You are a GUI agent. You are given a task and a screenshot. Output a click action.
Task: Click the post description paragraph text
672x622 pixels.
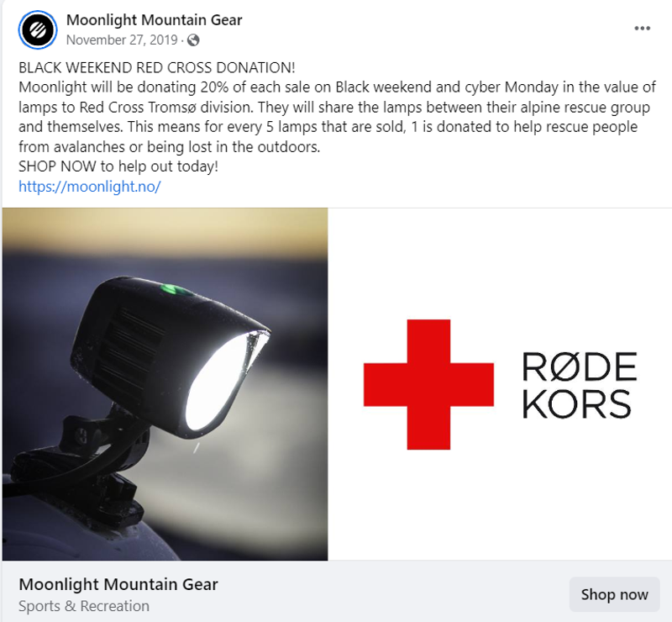(337, 117)
